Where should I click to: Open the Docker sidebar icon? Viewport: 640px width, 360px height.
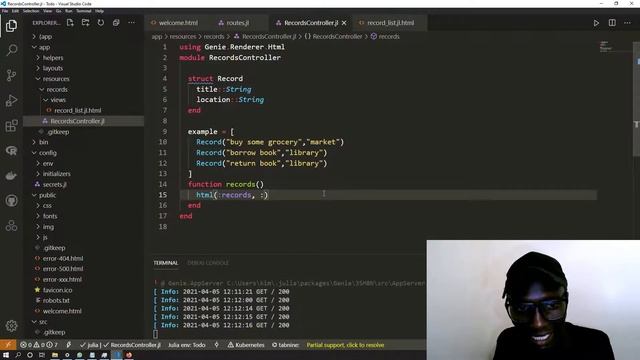click(11, 176)
